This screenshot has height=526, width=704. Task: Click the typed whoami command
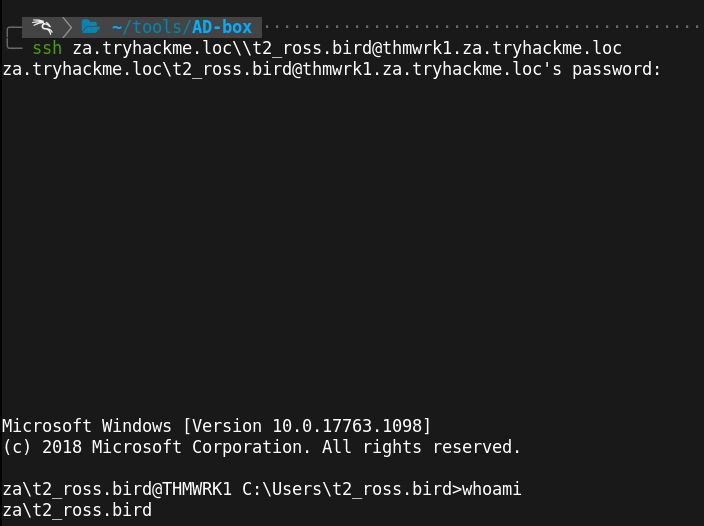(x=491, y=489)
